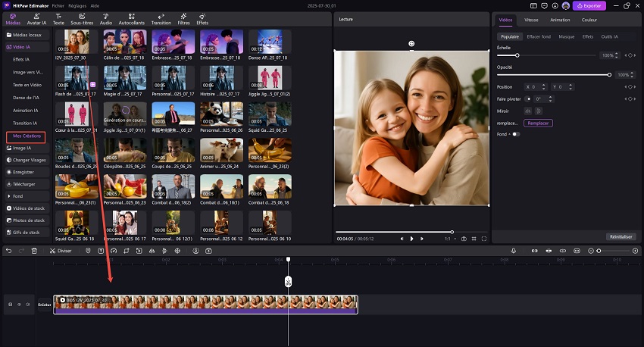Delete the selected clip with the trash icon
This screenshot has width=644, height=347.
pyautogui.click(x=34, y=251)
